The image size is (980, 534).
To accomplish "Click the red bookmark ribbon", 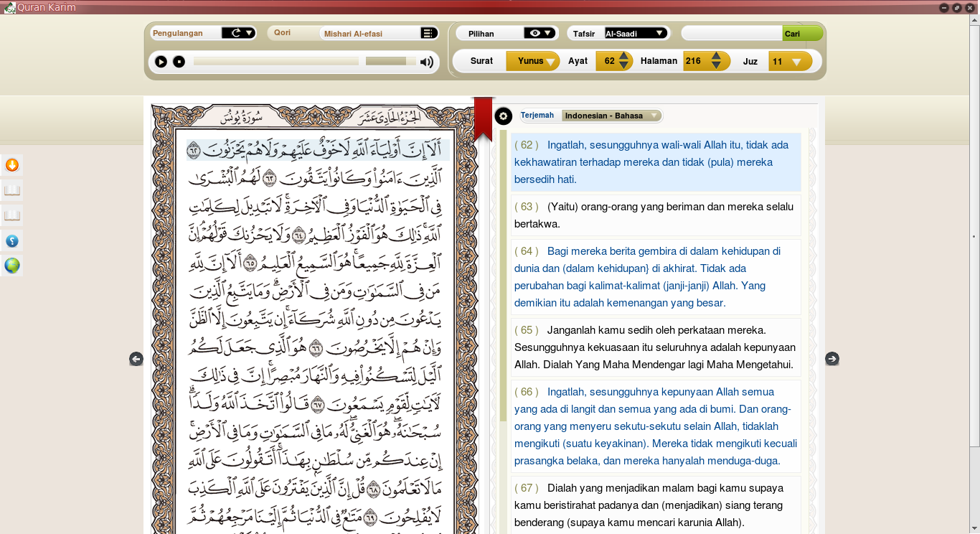I will pyautogui.click(x=484, y=119).
